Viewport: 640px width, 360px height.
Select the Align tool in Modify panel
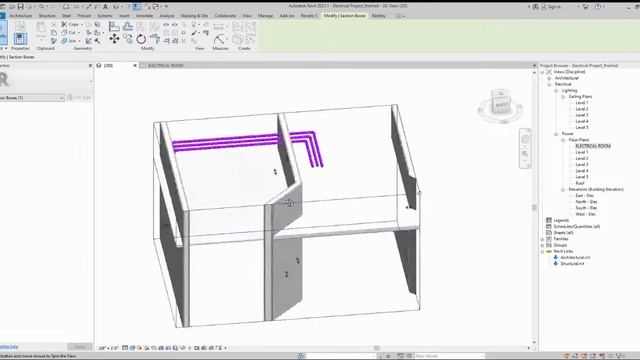(114, 27)
